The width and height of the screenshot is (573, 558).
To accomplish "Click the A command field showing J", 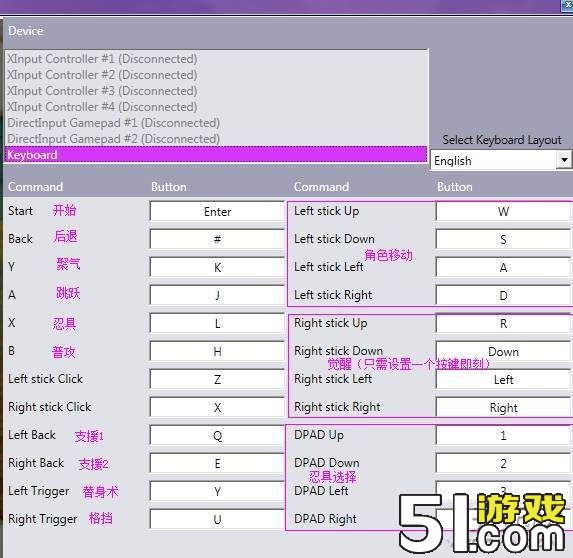I will point(217,295).
